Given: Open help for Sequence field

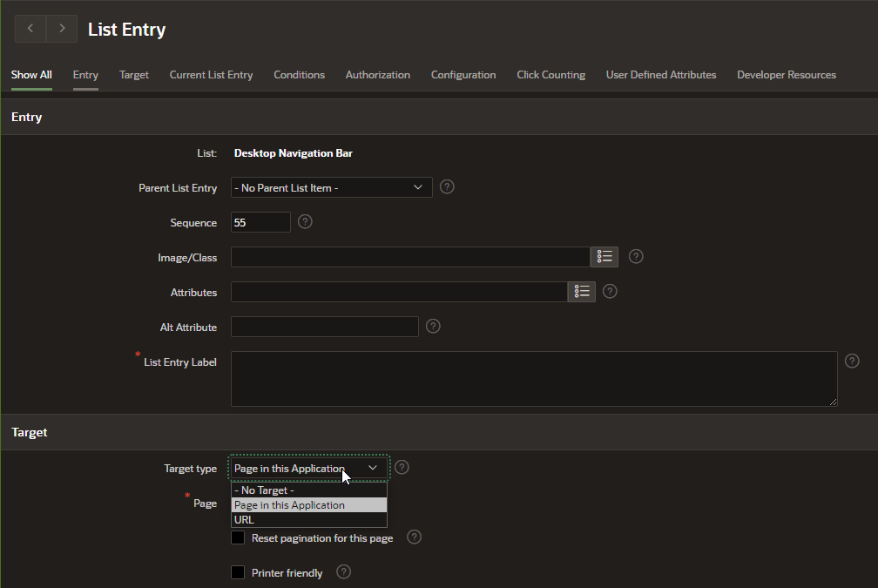Looking at the screenshot, I should tap(305, 222).
